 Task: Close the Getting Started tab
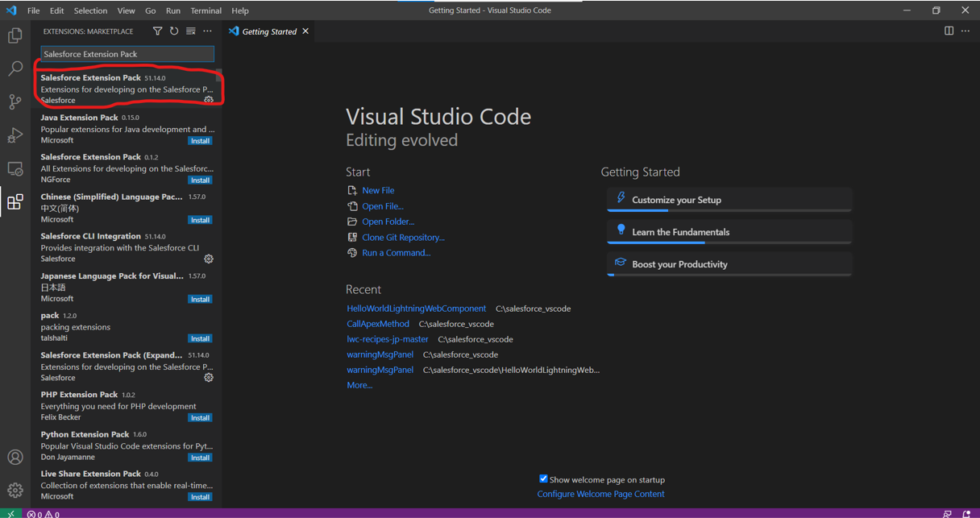(305, 31)
